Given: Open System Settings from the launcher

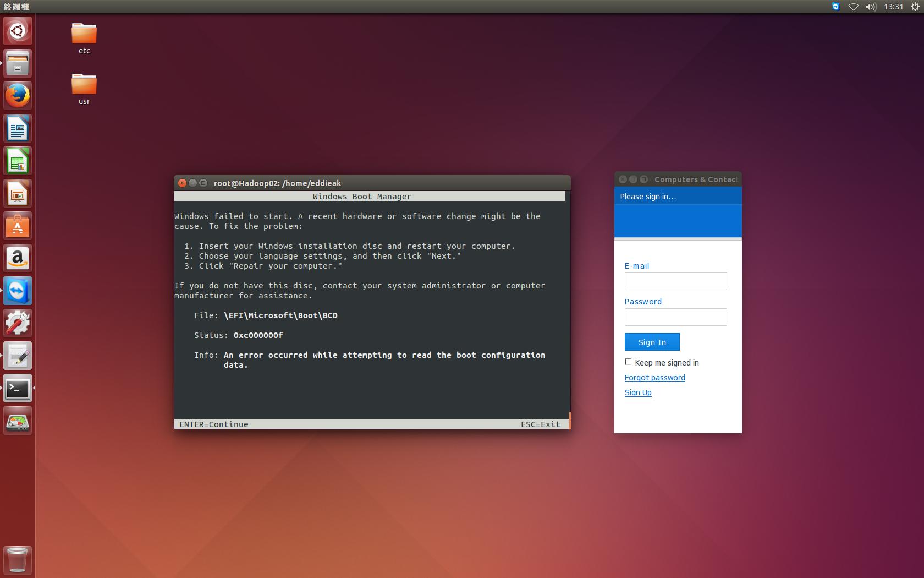Looking at the screenshot, I should coord(18,323).
